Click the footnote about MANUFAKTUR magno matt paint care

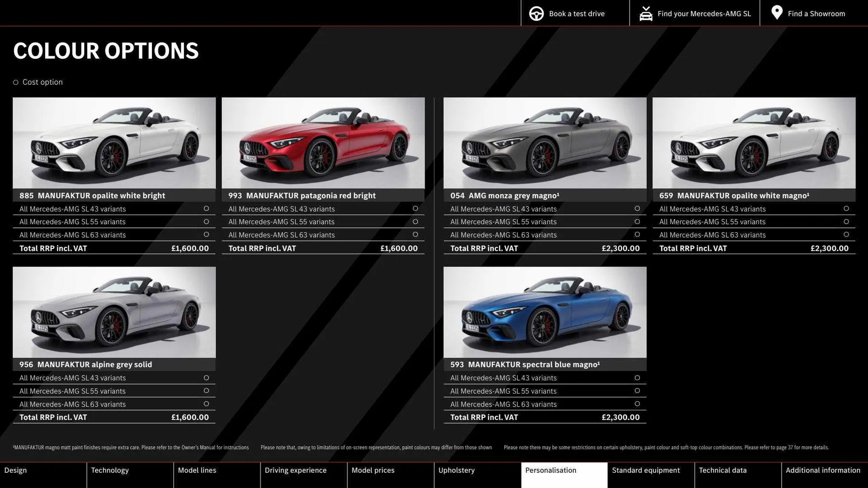131,447
